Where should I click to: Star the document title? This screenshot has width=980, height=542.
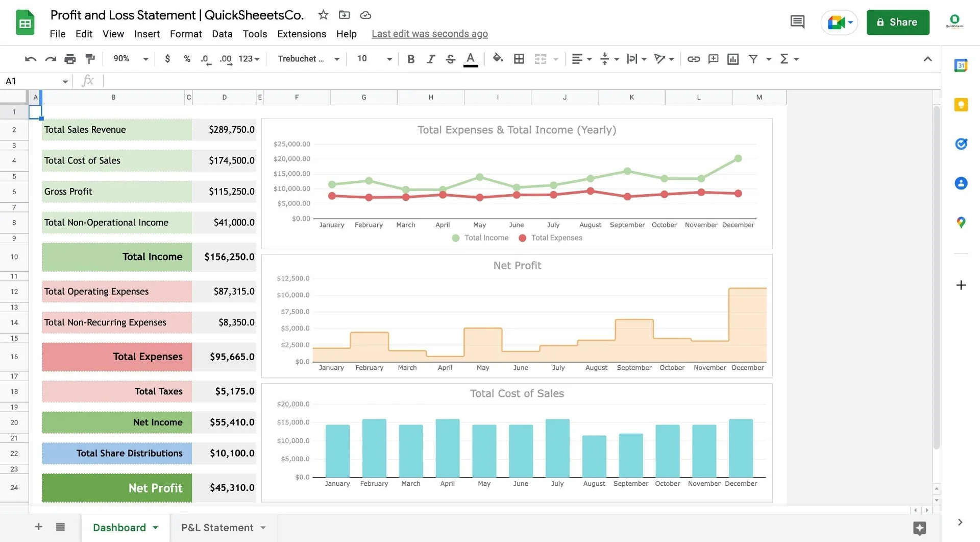tap(323, 15)
